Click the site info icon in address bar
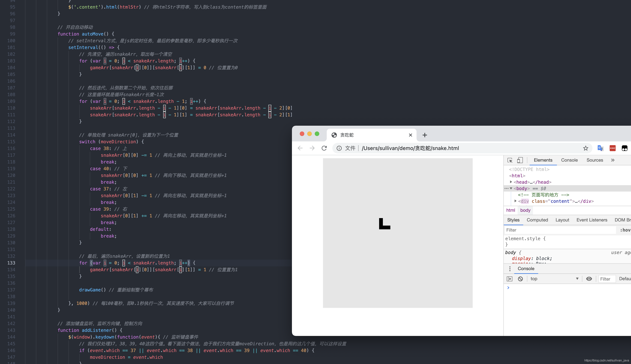 tap(339, 148)
